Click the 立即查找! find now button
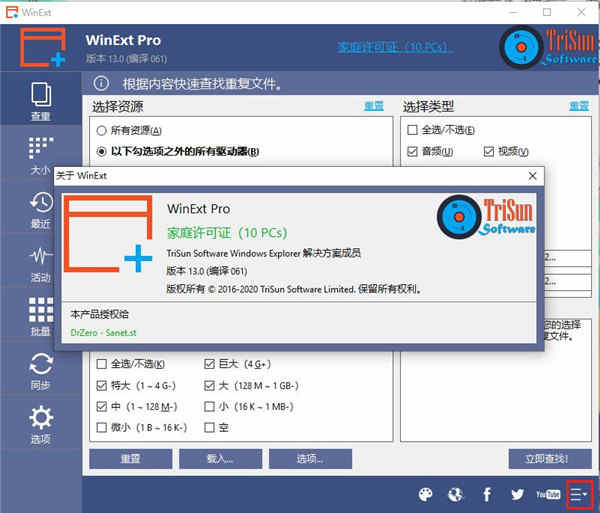Image resolution: width=600 pixels, height=513 pixels. pos(550,459)
